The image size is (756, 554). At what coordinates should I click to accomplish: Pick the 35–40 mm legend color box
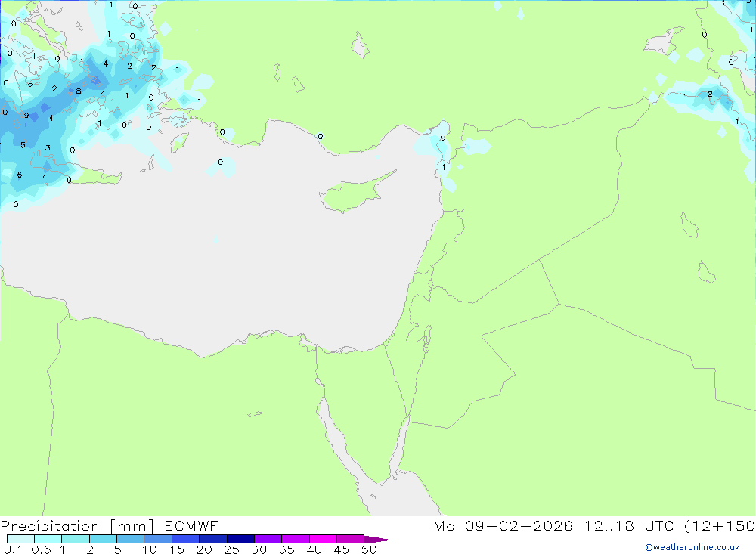tap(296, 539)
